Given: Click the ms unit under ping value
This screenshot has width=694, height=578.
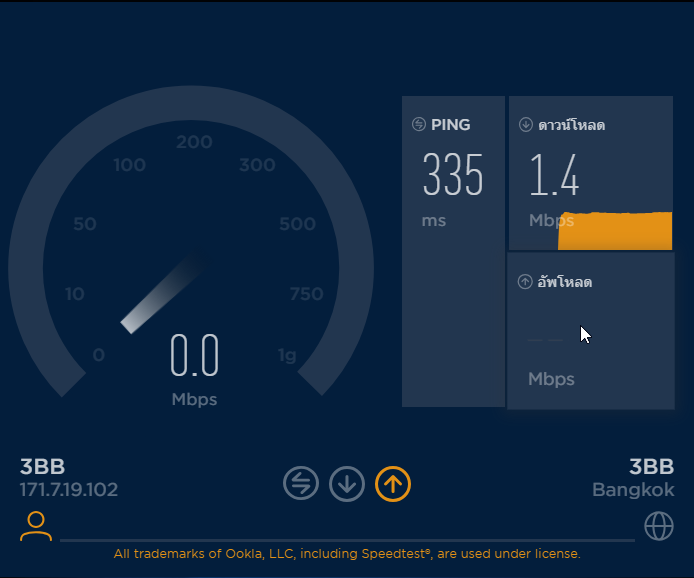Looking at the screenshot, I should [x=434, y=220].
